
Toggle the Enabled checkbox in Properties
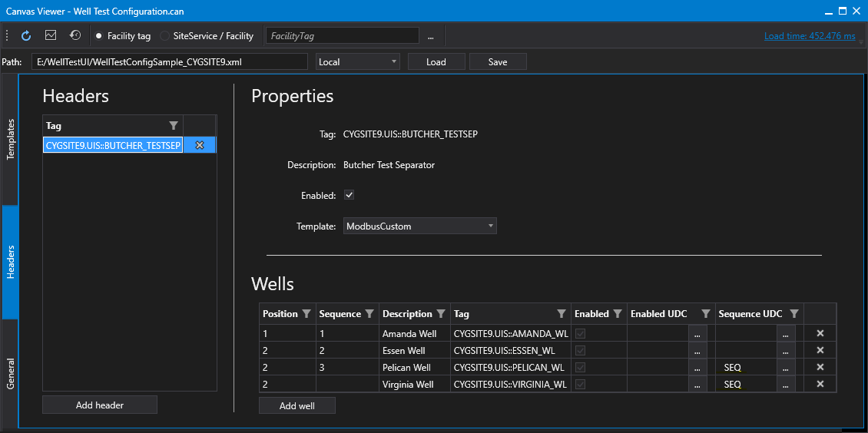click(x=349, y=195)
